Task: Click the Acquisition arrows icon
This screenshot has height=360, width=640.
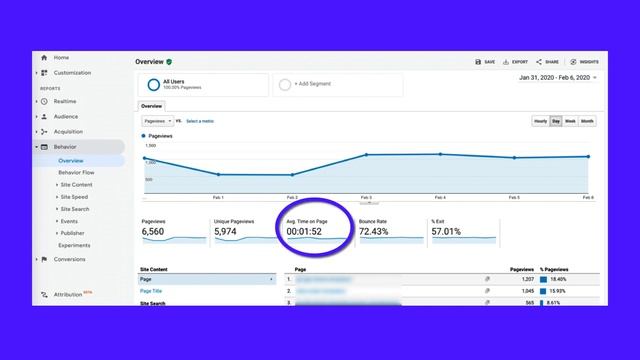Action: point(44,132)
